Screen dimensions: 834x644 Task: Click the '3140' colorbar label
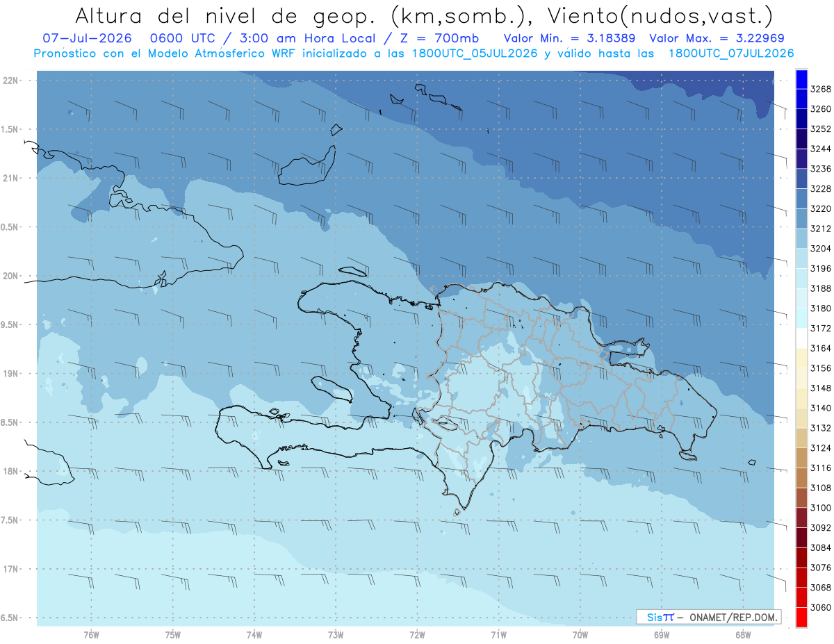pos(821,408)
